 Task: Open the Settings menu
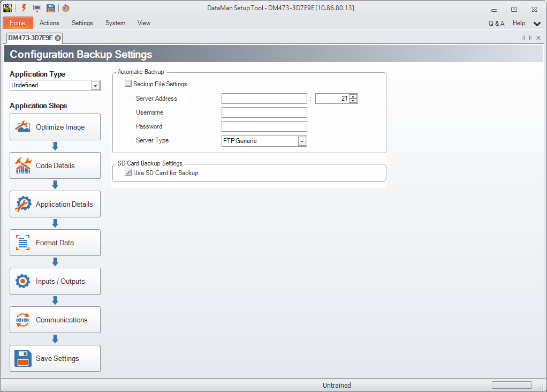pos(82,23)
